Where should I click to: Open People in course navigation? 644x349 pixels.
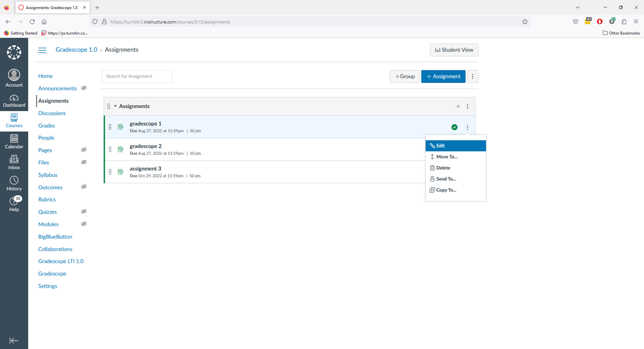(46, 138)
